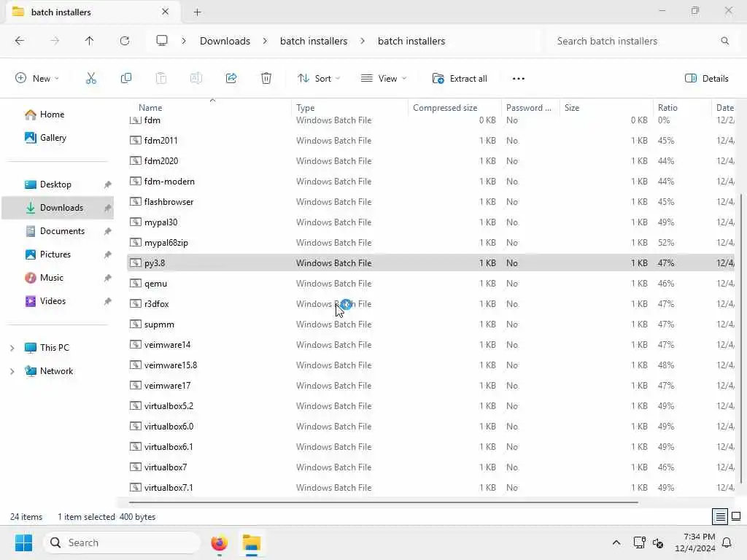Image resolution: width=747 pixels, height=560 pixels.
Task: Expand Network in navigation tree
Action: (x=12, y=371)
